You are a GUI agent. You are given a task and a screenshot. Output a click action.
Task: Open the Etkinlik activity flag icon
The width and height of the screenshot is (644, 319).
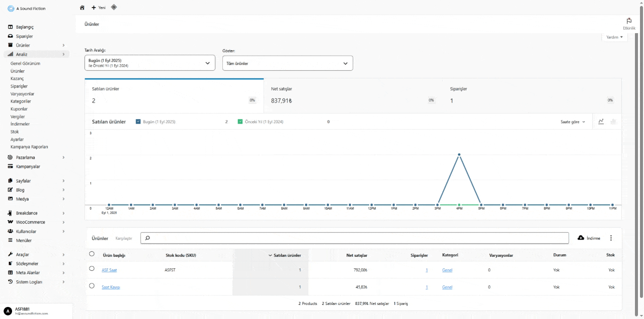pyautogui.click(x=629, y=21)
